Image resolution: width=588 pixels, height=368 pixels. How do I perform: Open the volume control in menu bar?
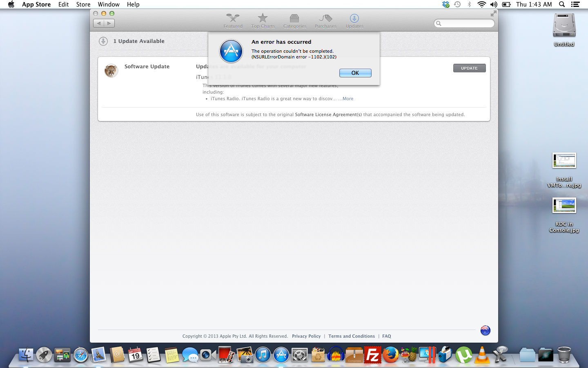point(494,4)
